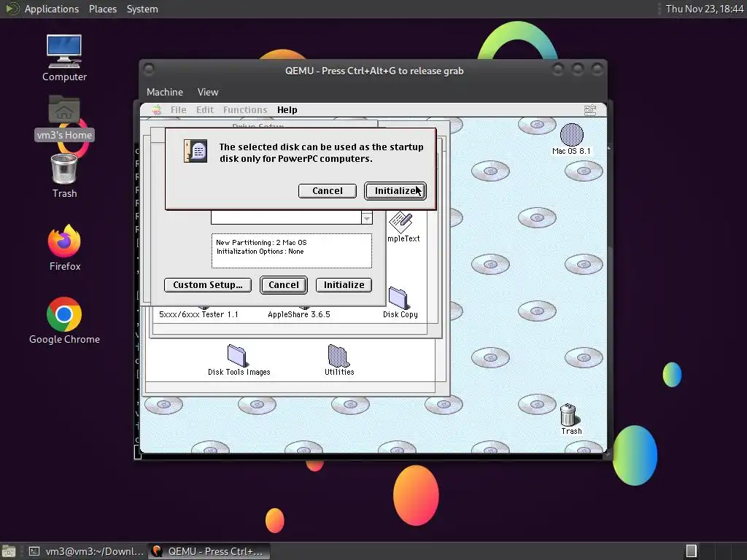Cancel the startup disk alert
Viewport: 747px width, 560px height.
(x=328, y=191)
